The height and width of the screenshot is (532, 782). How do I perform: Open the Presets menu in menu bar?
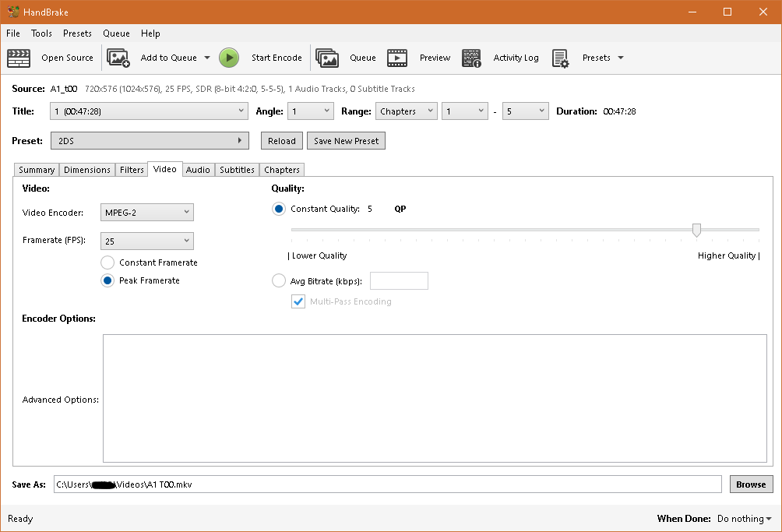(x=77, y=33)
